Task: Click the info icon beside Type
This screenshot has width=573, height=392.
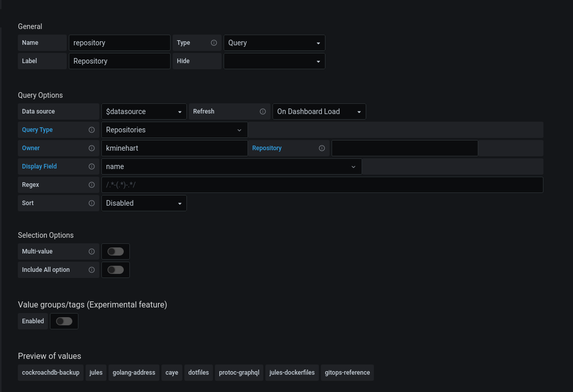Action: click(214, 43)
